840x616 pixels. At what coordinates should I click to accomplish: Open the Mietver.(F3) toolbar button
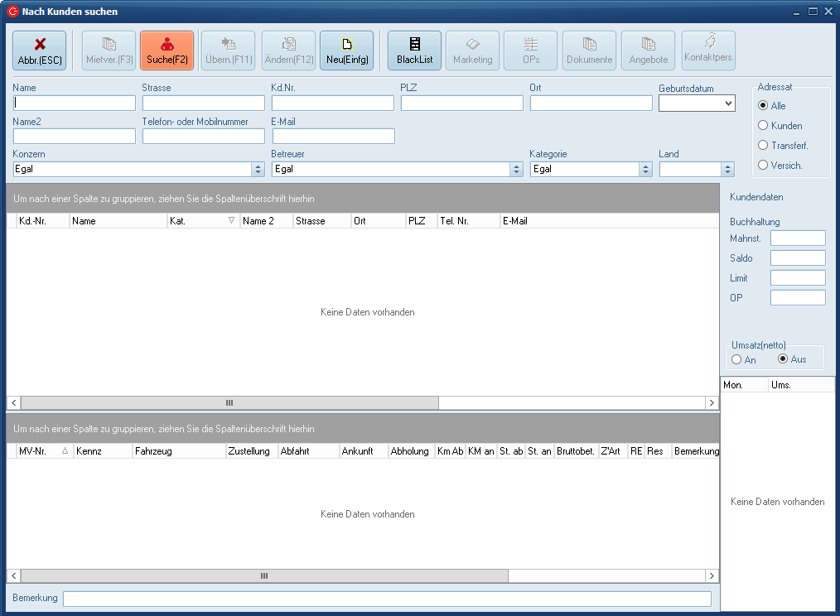tap(109, 51)
